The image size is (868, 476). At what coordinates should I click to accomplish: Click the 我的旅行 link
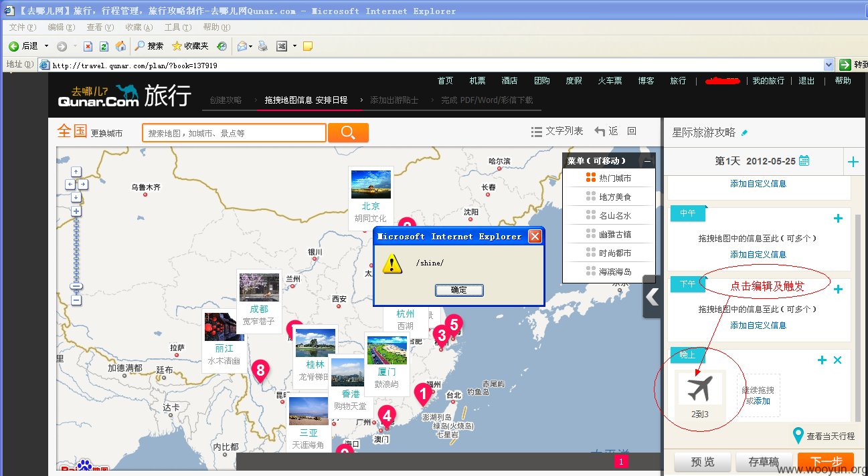click(x=768, y=80)
